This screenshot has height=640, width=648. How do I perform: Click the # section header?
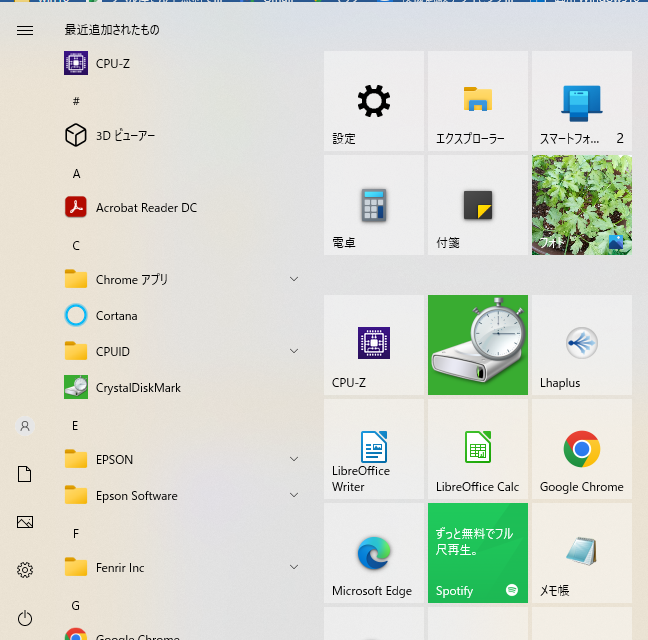(x=76, y=101)
